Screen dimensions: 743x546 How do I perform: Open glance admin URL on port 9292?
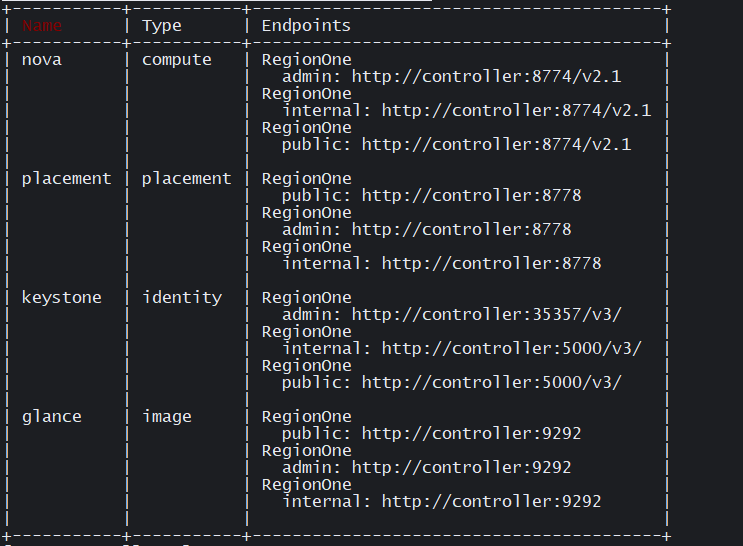(461, 468)
